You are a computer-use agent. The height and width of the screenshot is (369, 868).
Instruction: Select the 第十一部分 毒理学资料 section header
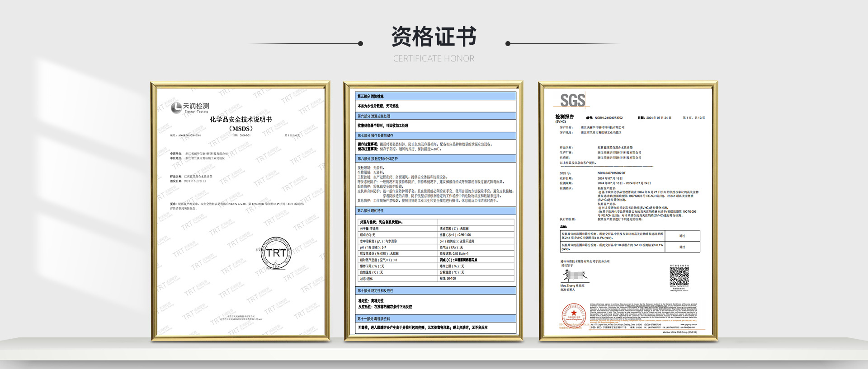click(x=436, y=318)
